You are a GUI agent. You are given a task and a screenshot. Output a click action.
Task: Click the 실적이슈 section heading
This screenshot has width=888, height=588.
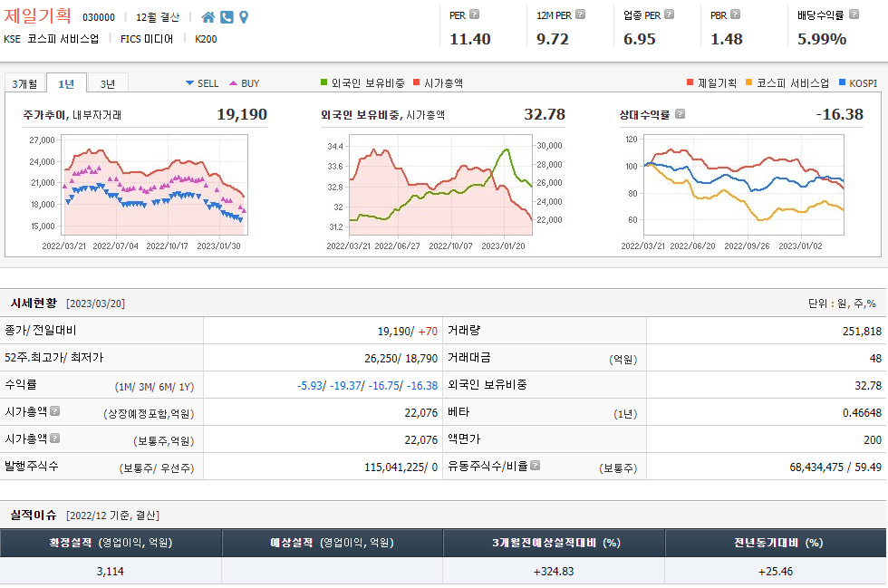[x=34, y=515]
